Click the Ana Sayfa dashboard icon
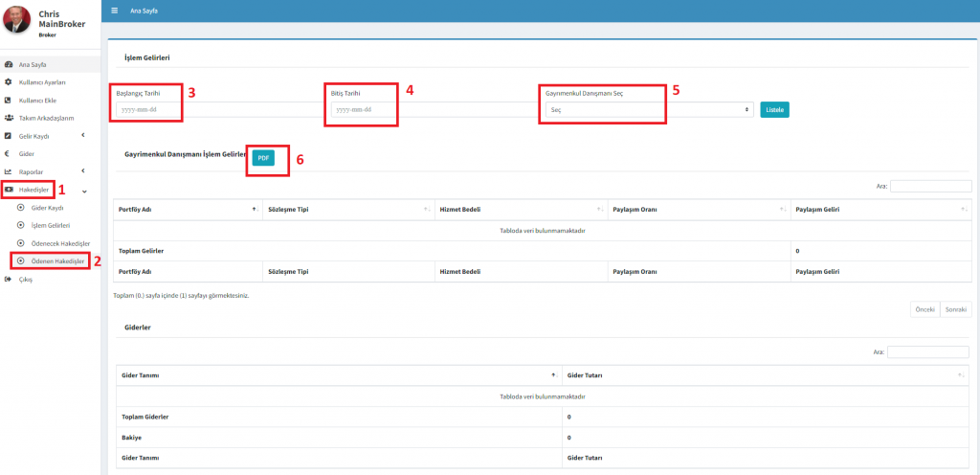The height and width of the screenshot is (475, 980). point(9,65)
